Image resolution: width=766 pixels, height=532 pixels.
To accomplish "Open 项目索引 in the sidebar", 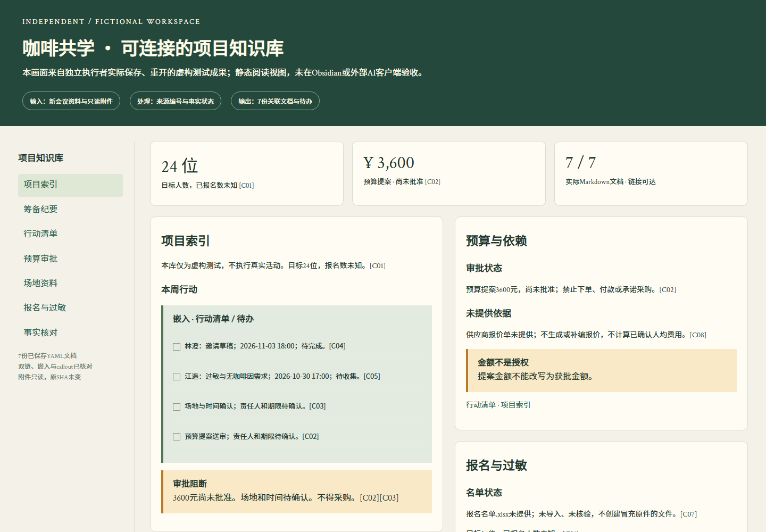I will click(70, 185).
